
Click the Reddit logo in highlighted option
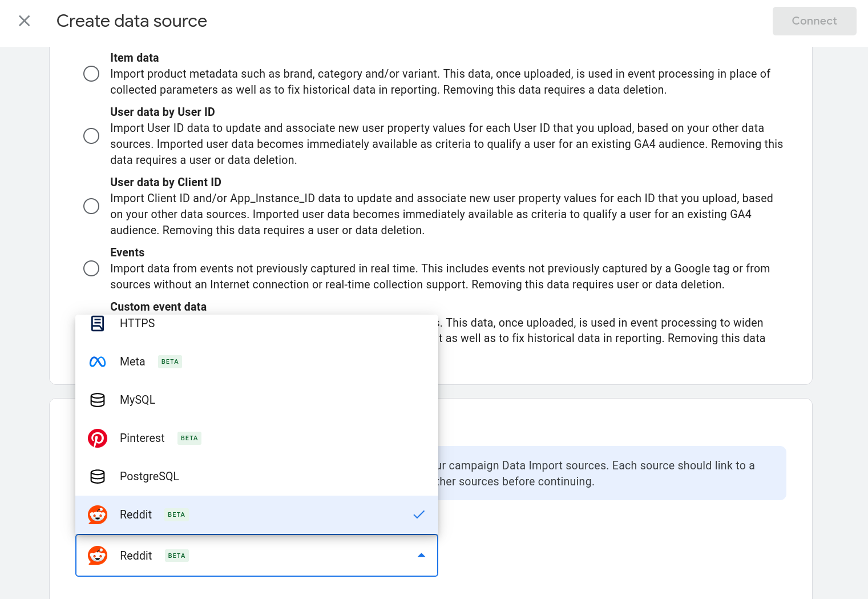(x=98, y=514)
